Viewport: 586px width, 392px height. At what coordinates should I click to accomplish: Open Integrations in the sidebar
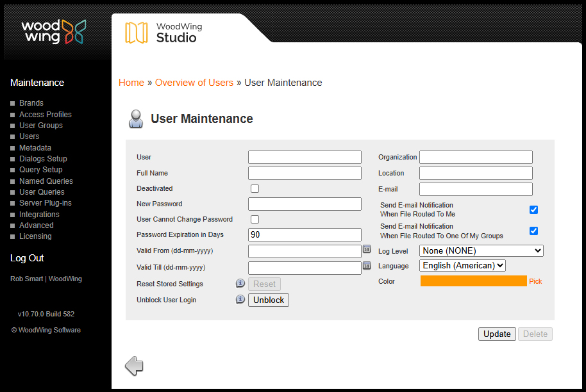pos(39,215)
